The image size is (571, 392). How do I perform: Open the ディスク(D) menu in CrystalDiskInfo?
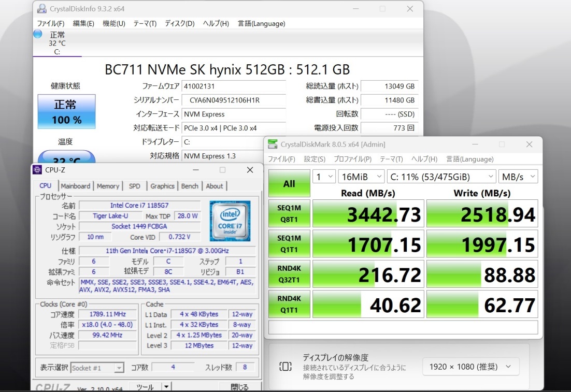(x=180, y=24)
